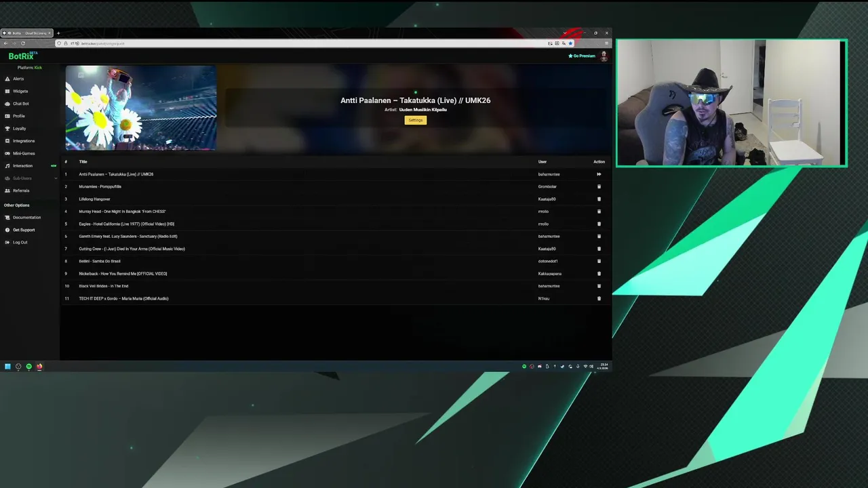
Task: Remove Gareth Emery - Sanctuary from queue
Action: [x=599, y=237]
